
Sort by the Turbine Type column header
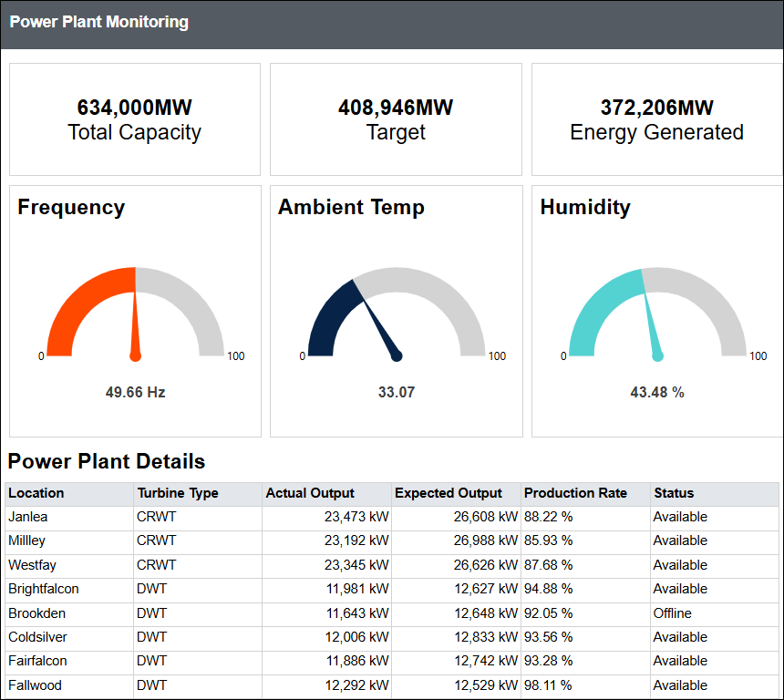pos(198,493)
